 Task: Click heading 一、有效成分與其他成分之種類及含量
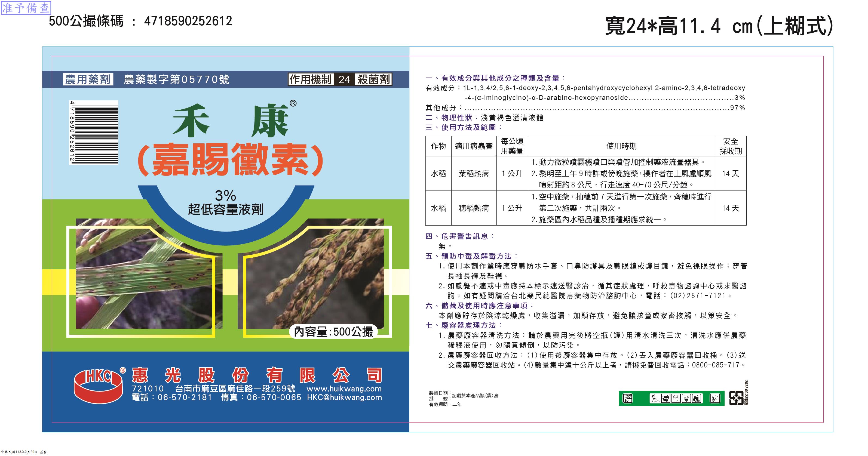(x=495, y=78)
